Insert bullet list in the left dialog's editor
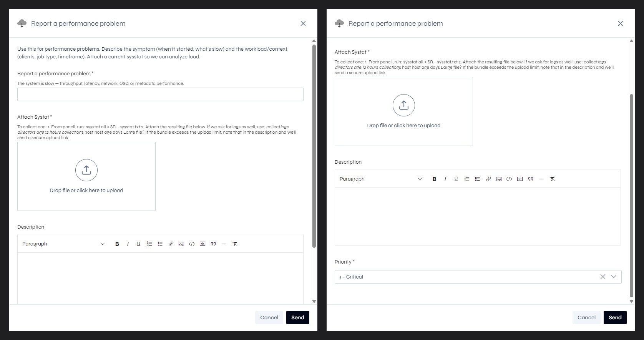The image size is (644, 340). click(x=160, y=244)
